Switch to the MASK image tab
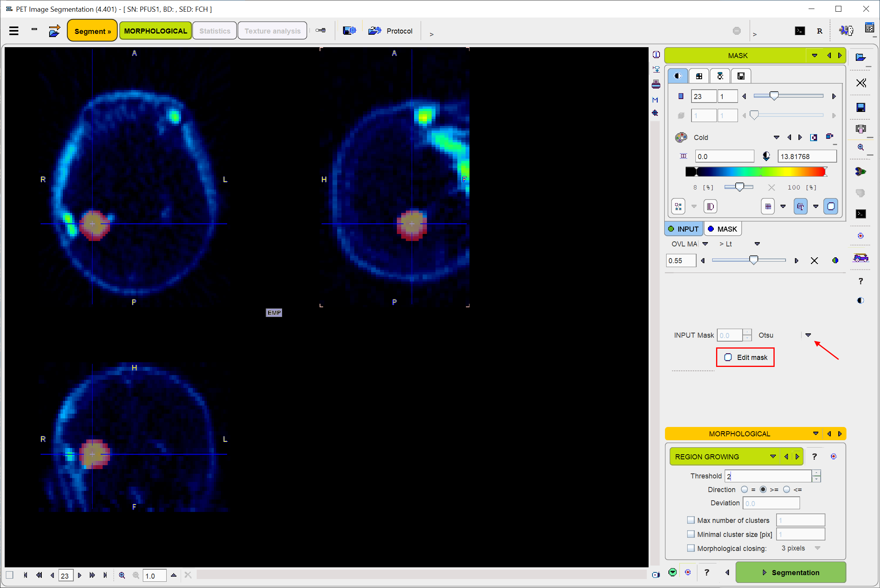Image resolution: width=880 pixels, height=588 pixels. [x=723, y=229]
